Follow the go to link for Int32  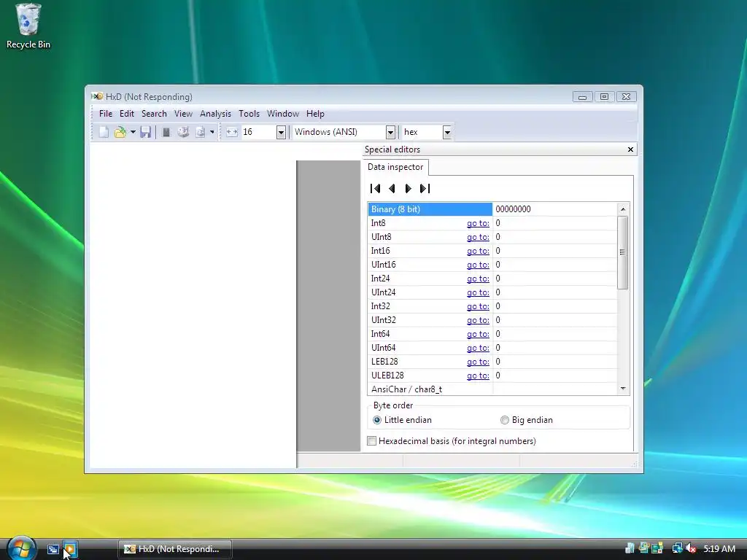(478, 306)
